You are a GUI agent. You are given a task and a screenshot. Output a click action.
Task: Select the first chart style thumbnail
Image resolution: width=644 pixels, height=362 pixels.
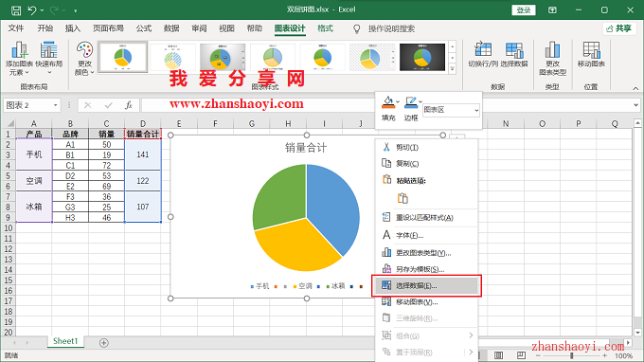pos(123,57)
